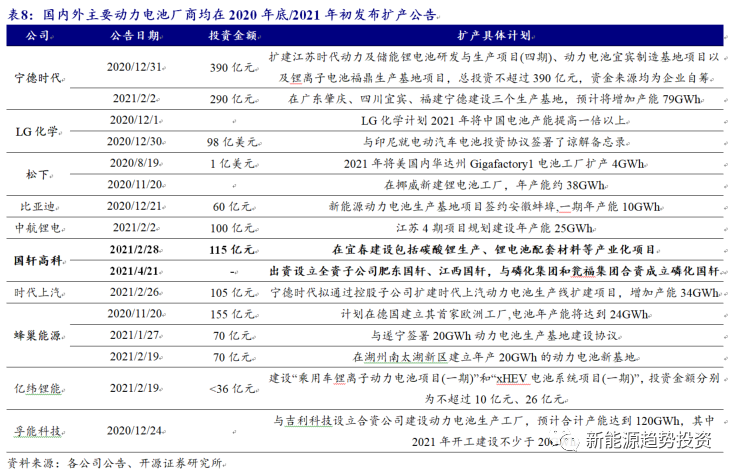Select the amount cell <36 亿元

point(232,389)
